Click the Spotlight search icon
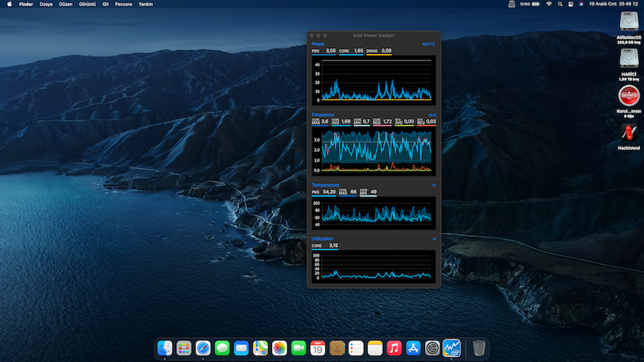The image size is (644, 362). [561, 4]
